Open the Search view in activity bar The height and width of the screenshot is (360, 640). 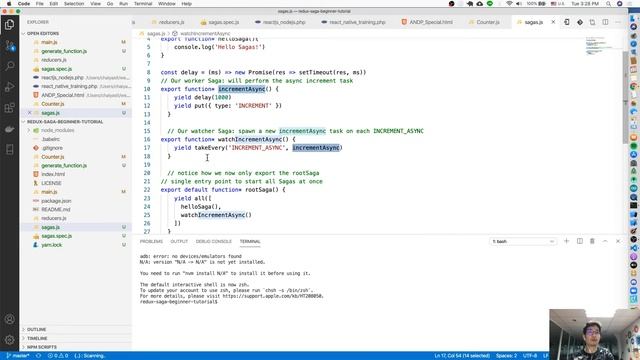[9, 66]
